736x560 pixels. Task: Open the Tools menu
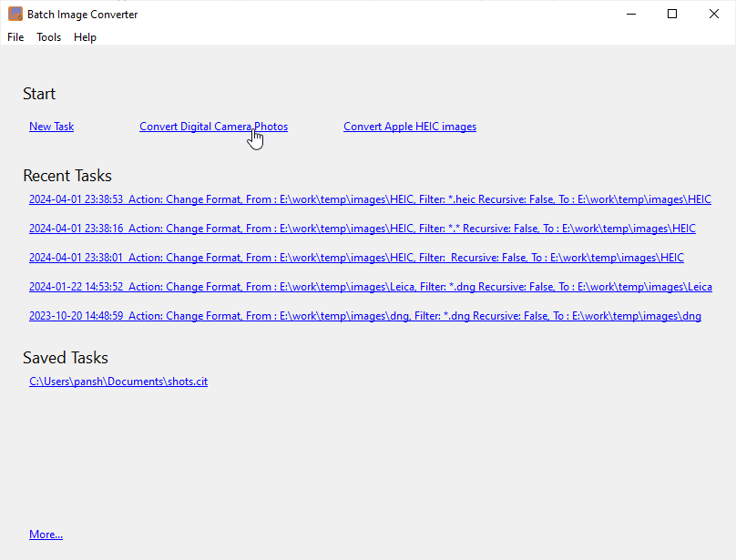(x=49, y=37)
